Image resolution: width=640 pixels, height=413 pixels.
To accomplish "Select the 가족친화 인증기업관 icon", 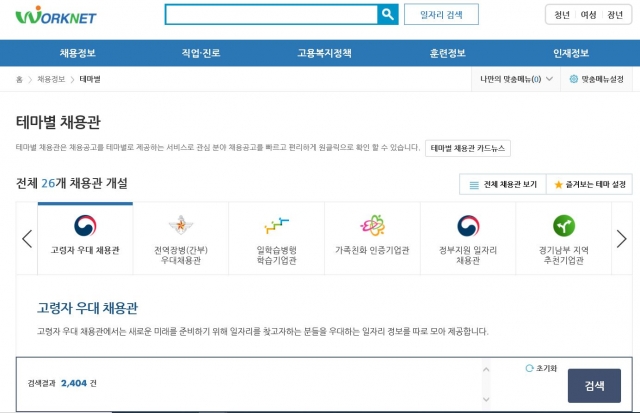I will (x=372, y=225).
